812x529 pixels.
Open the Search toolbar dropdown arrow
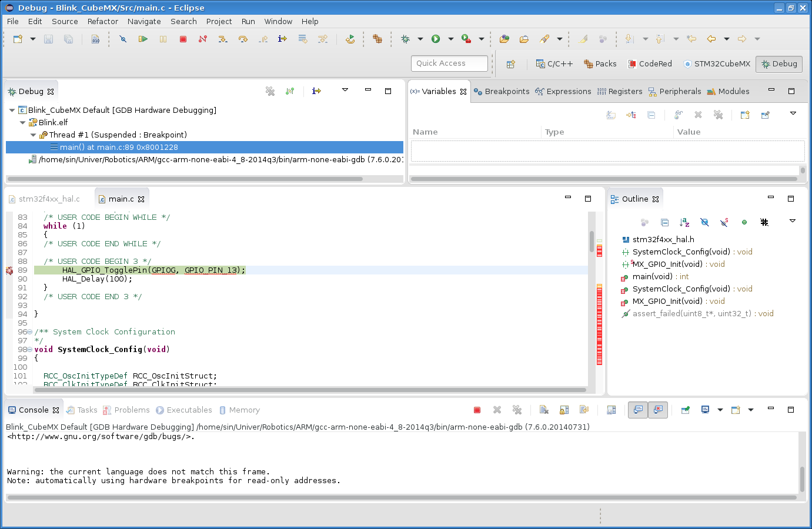(x=560, y=39)
